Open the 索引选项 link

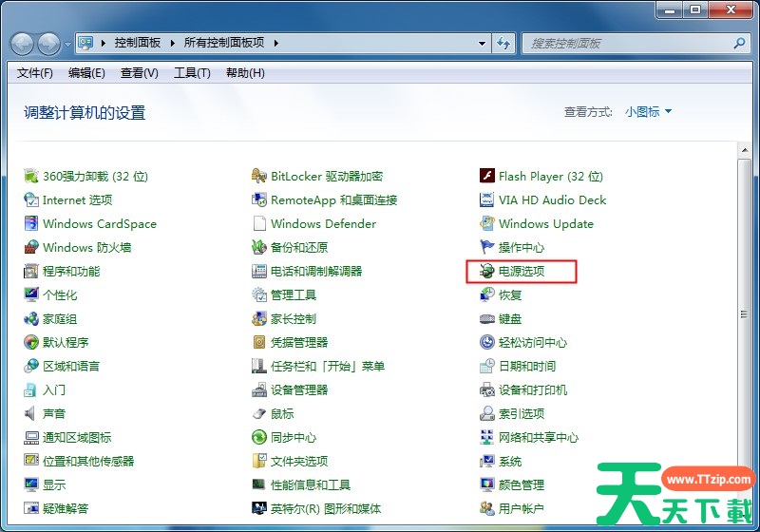pos(522,414)
